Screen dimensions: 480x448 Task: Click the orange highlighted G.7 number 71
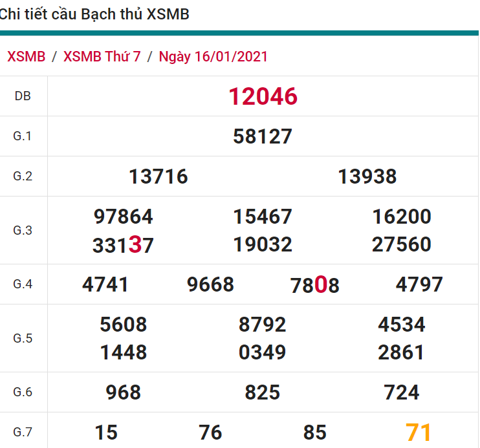coord(419,432)
